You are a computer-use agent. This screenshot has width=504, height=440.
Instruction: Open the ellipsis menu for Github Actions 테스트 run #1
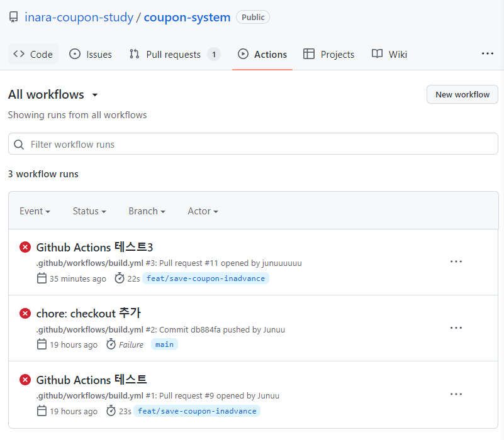click(x=456, y=394)
